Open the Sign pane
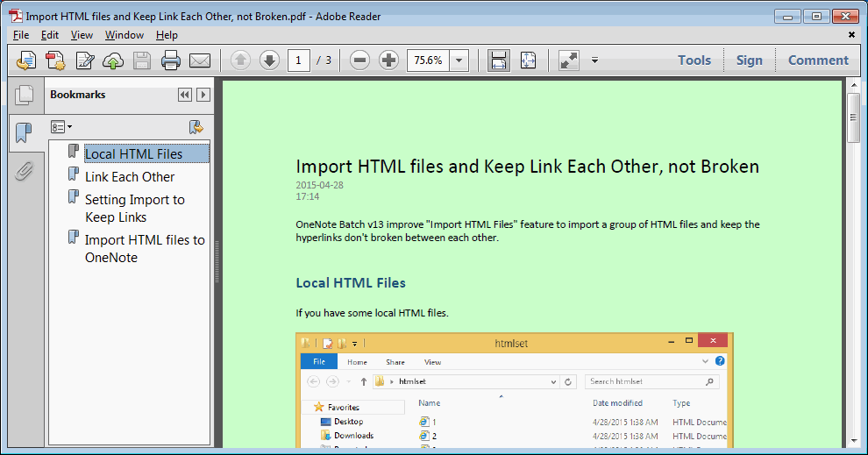The height and width of the screenshot is (455, 868). (x=749, y=60)
